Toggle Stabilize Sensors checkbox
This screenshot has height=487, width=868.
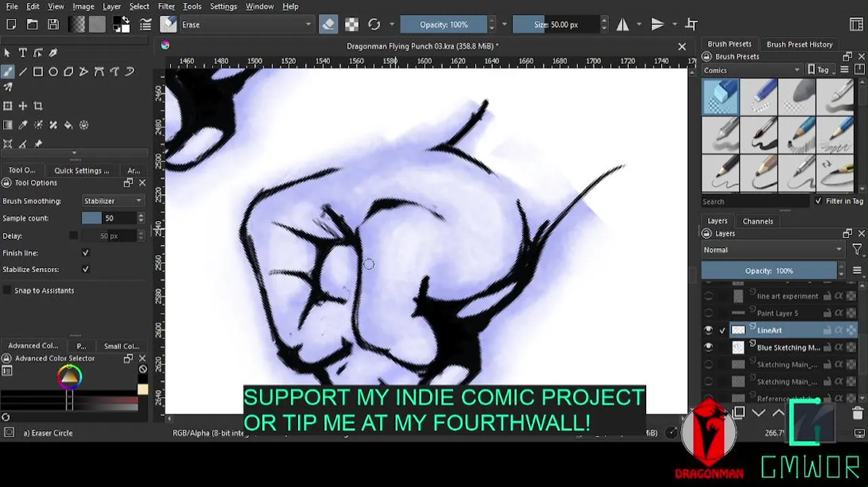85,269
